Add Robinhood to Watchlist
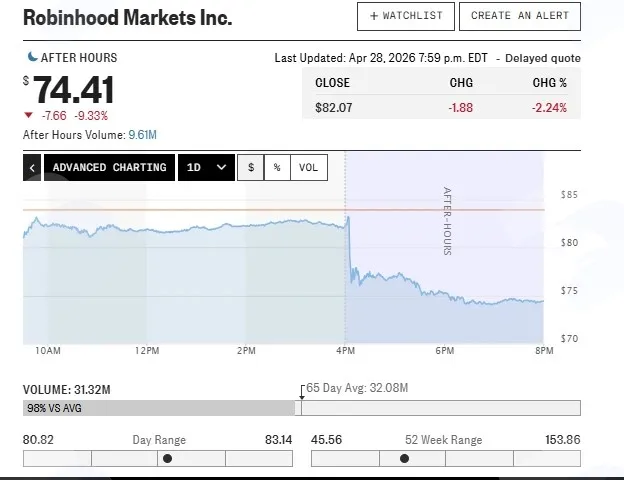 [406, 16]
